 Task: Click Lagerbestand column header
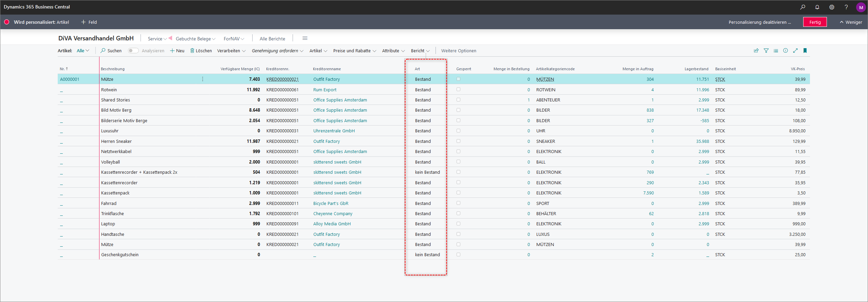coord(696,69)
